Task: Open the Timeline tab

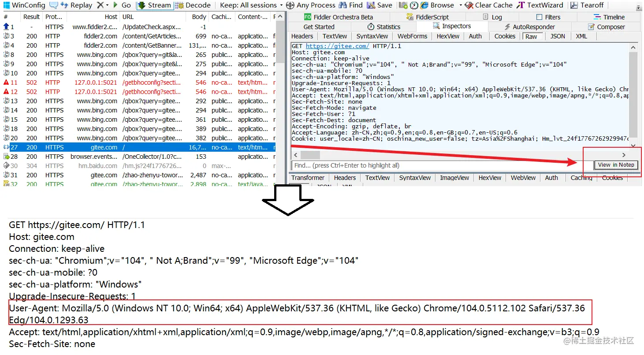Action: (609, 17)
